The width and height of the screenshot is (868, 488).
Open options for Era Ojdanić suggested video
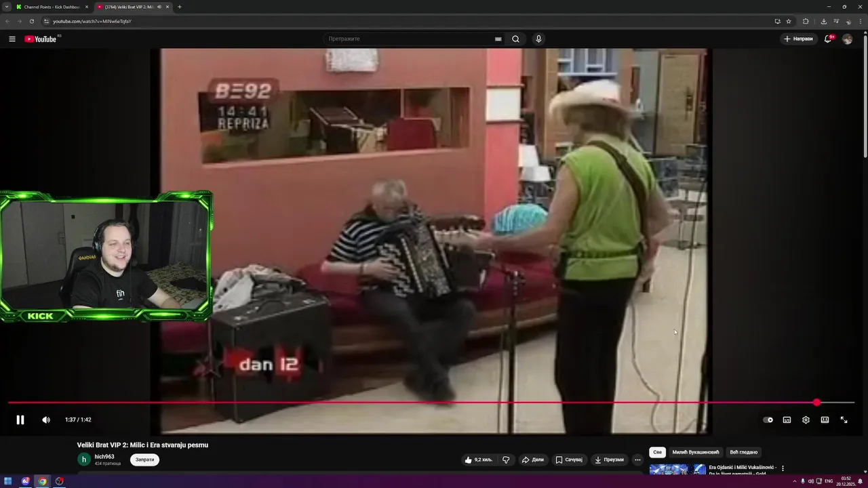pyautogui.click(x=783, y=468)
